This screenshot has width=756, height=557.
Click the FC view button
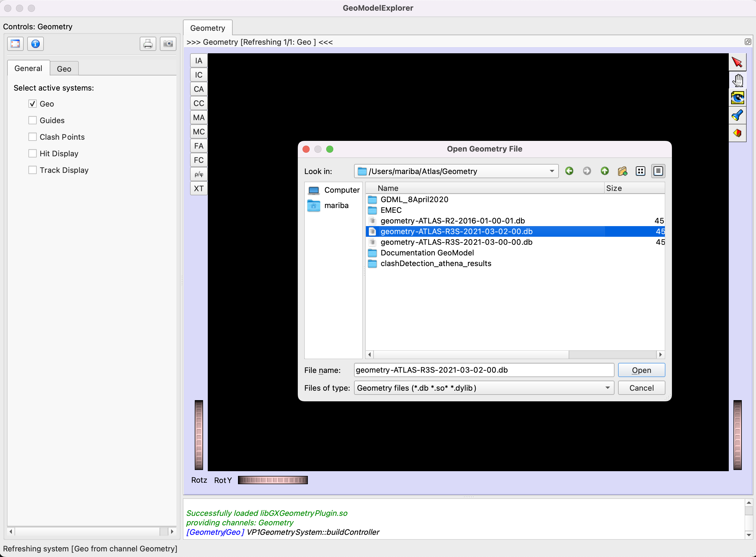pyautogui.click(x=199, y=160)
